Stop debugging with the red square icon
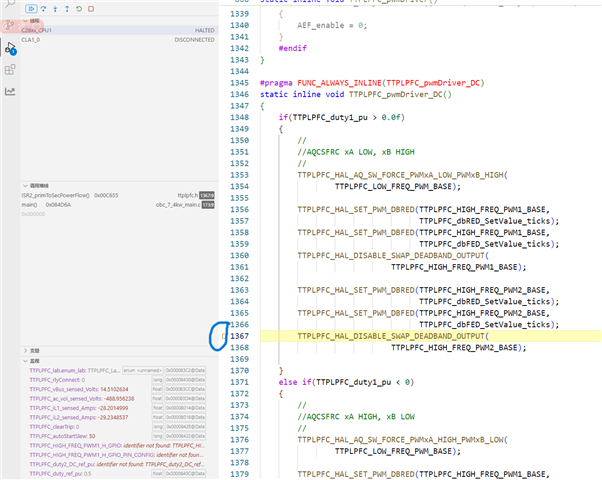The height and width of the screenshot is (480, 602). 91,8
